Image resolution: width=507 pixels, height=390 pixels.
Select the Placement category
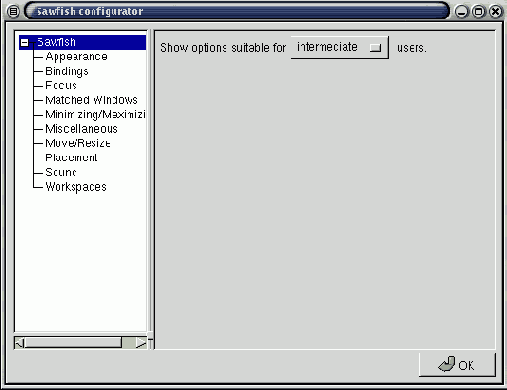[x=71, y=158]
